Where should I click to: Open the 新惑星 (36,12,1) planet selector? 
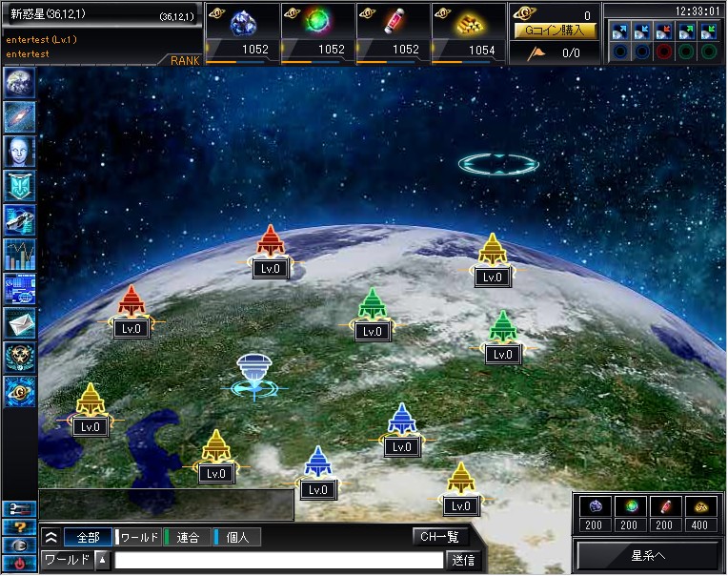102,15
